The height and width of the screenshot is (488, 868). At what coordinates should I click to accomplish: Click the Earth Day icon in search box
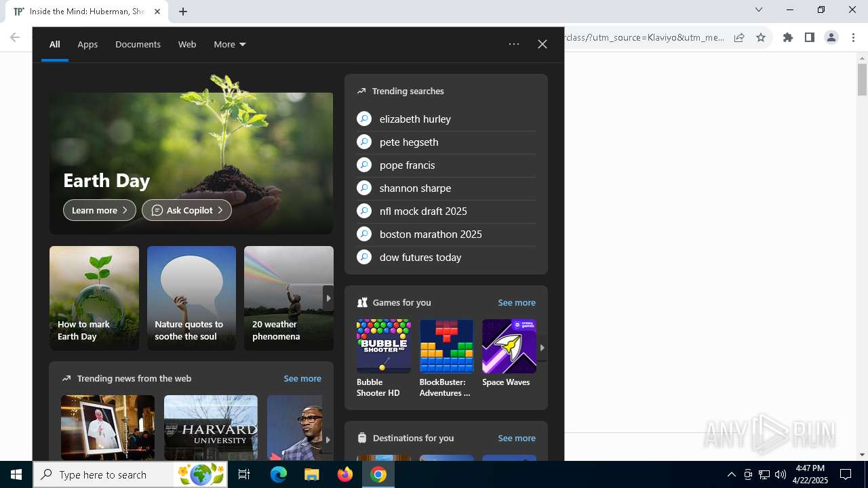pyautogui.click(x=201, y=474)
